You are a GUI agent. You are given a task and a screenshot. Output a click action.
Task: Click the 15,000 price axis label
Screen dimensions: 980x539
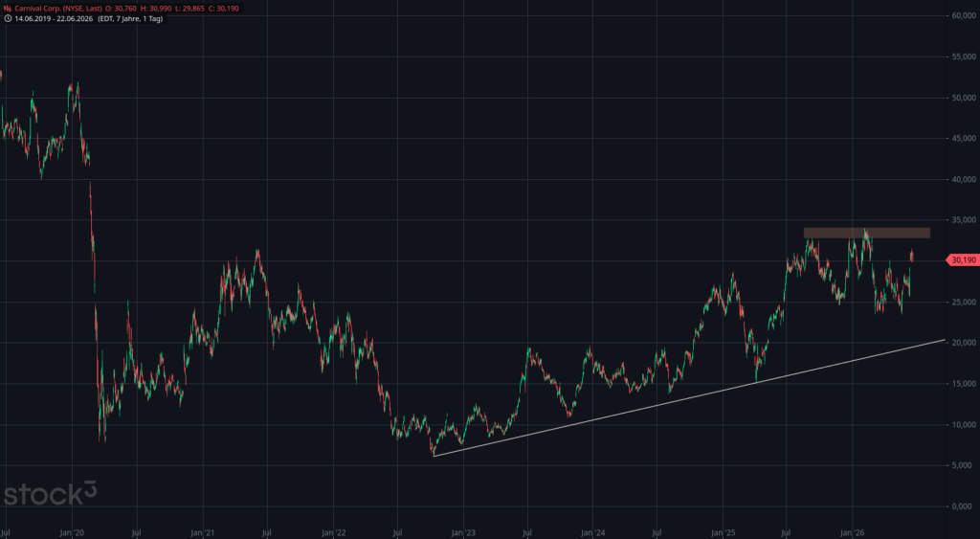click(x=964, y=384)
